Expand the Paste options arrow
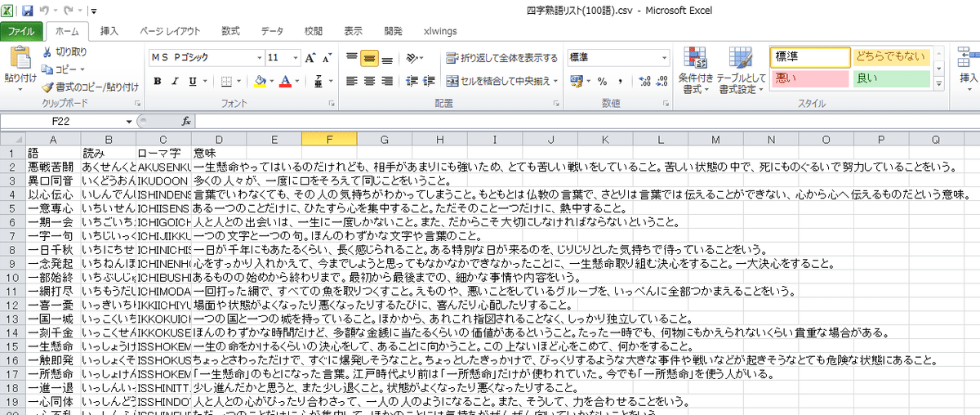The image size is (980, 415). click(x=20, y=89)
